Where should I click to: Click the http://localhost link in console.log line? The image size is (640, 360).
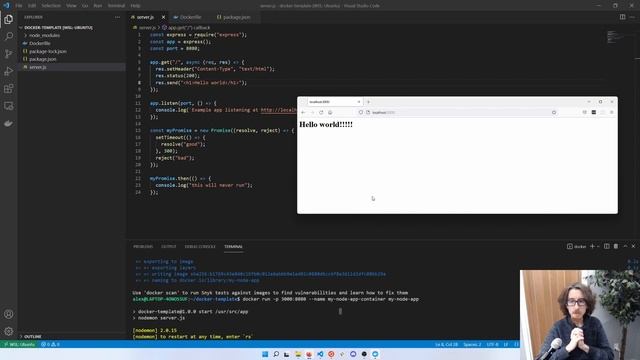pos(278,110)
